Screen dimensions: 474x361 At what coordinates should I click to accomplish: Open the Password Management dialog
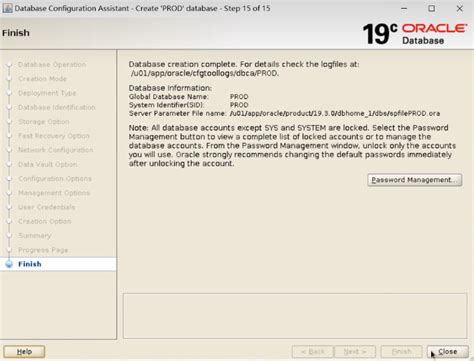tap(415, 180)
